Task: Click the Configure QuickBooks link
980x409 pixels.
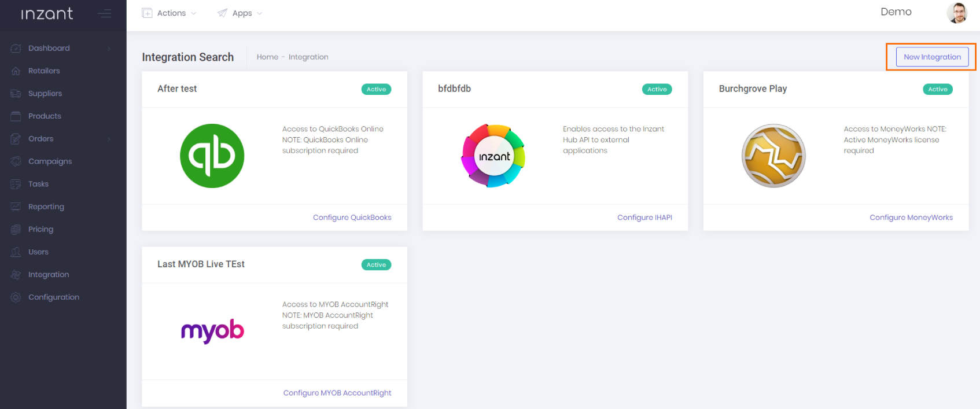Action: coord(352,218)
